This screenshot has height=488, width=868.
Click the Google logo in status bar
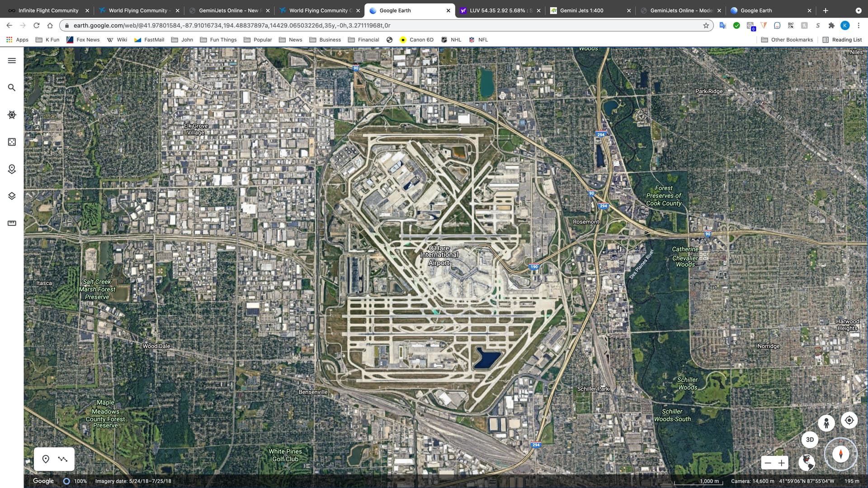click(43, 481)
